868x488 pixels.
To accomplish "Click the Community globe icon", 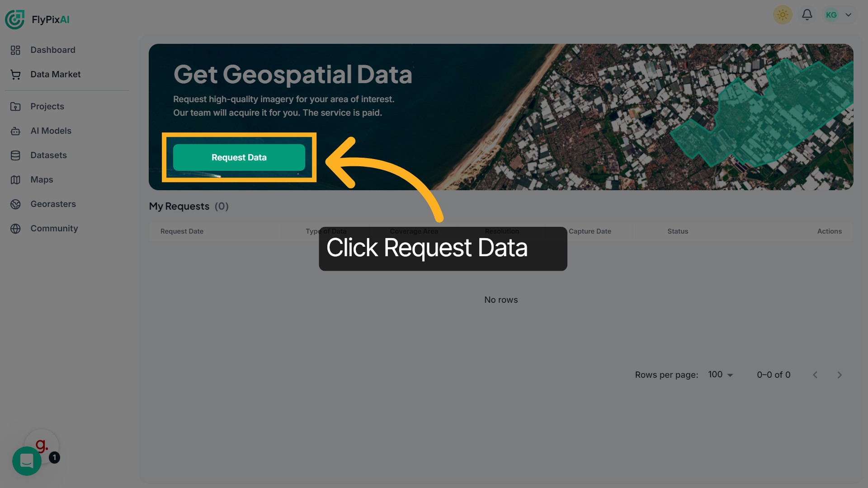I will pyautogui.click(x=15, y=229).
